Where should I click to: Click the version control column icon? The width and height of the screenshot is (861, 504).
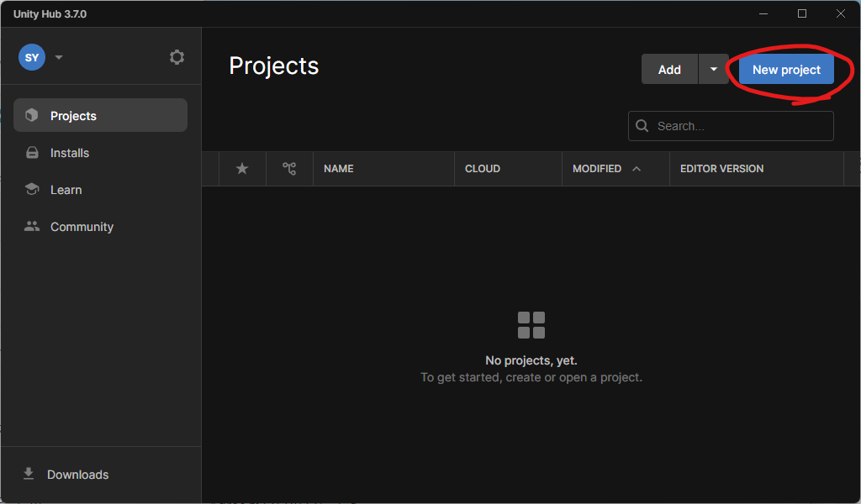[289, 168]
